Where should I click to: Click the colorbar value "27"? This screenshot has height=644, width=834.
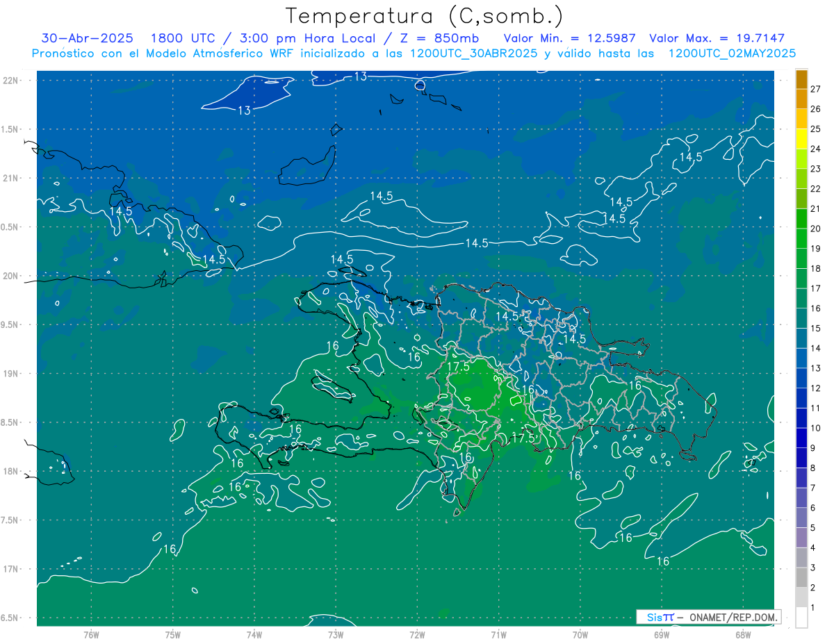tap(815, 88)
